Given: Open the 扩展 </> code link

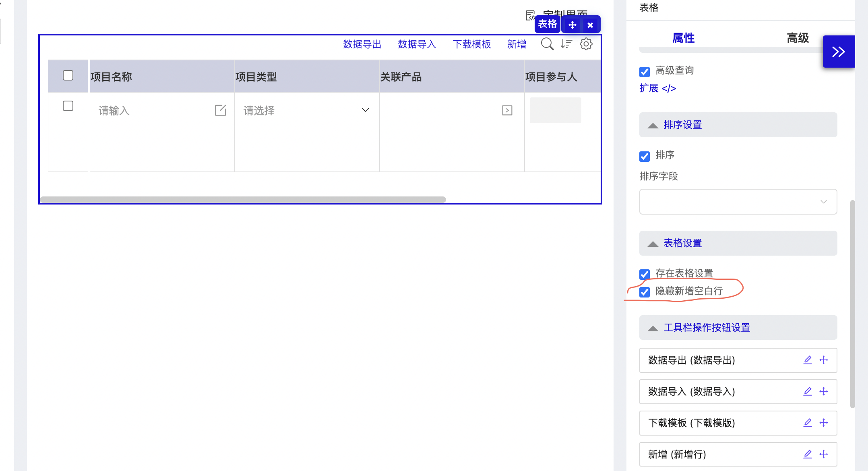Looking at the screenshot, I should pos(657,88).
